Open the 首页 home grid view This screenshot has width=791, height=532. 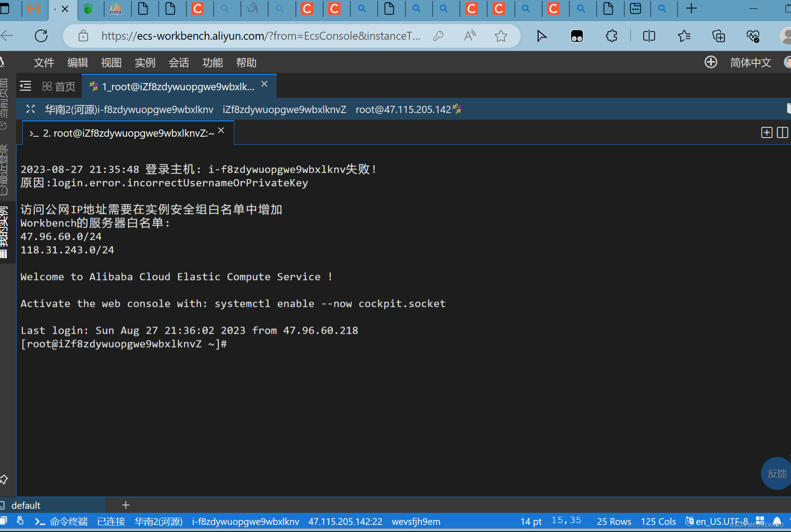coord(59,86)
